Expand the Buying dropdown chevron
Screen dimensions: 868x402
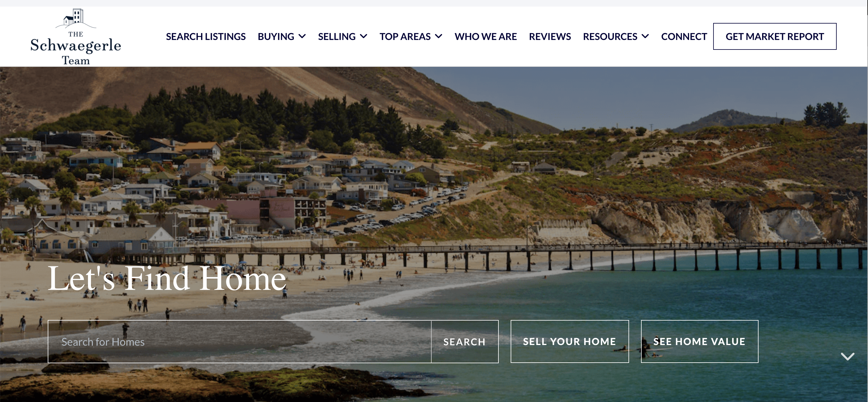point(302,36)
